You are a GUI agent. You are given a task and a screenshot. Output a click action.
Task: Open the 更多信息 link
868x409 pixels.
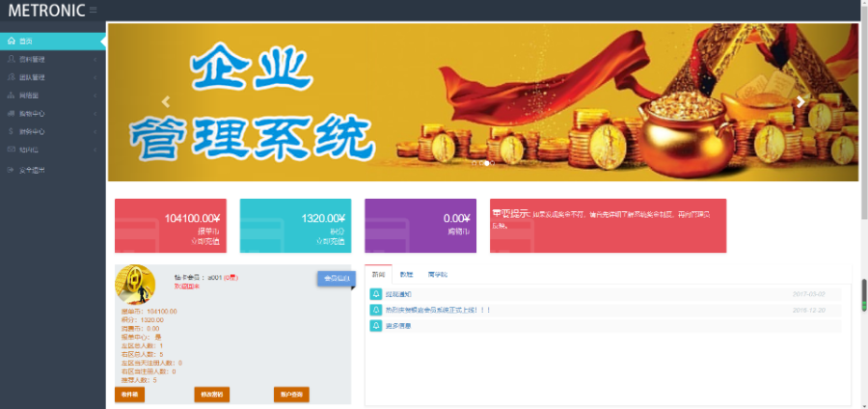[x=398, y=326]
